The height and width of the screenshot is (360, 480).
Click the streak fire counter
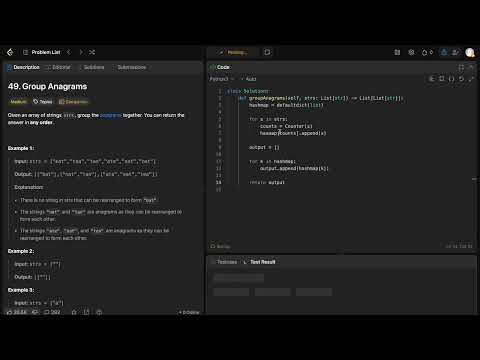pos(427,52)
